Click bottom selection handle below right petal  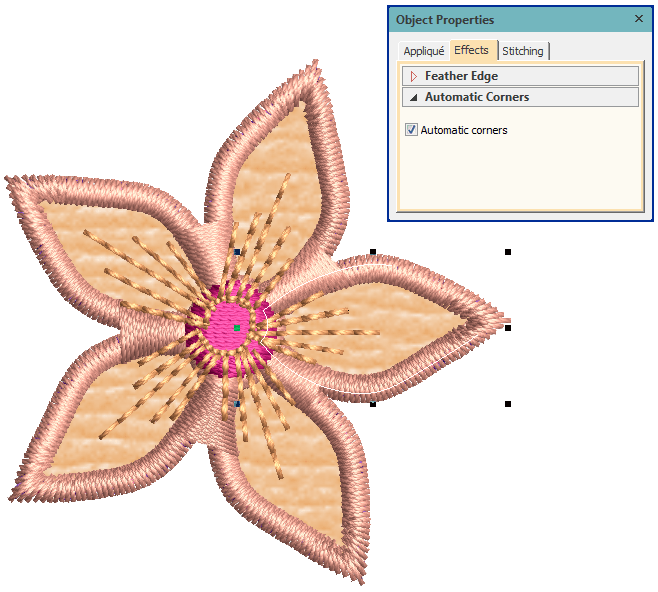373,404
